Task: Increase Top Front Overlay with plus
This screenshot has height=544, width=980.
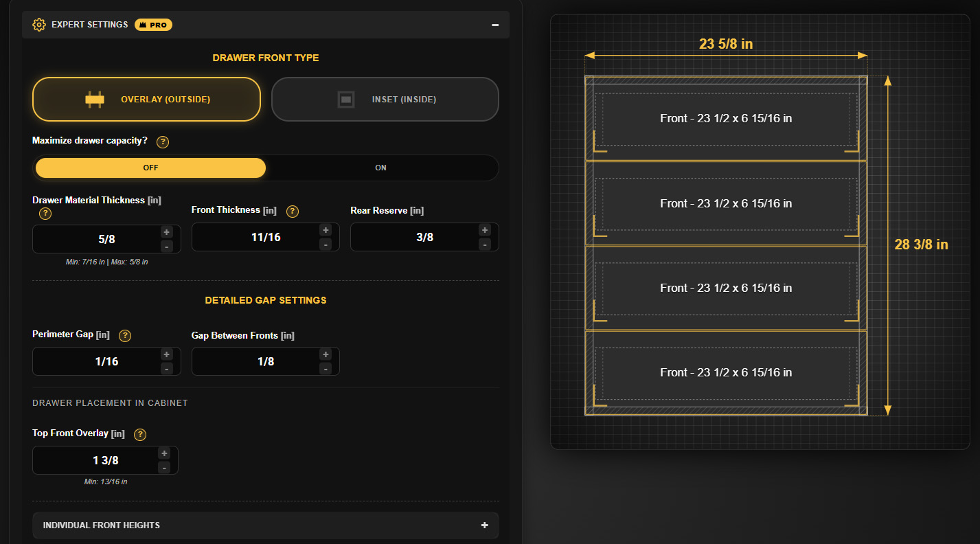Action: 163,453
